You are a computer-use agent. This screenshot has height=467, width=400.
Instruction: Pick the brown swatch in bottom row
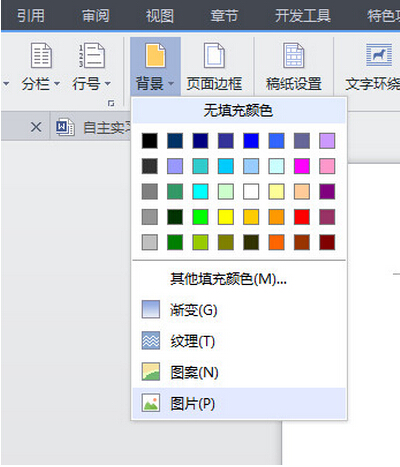[302, 242]
